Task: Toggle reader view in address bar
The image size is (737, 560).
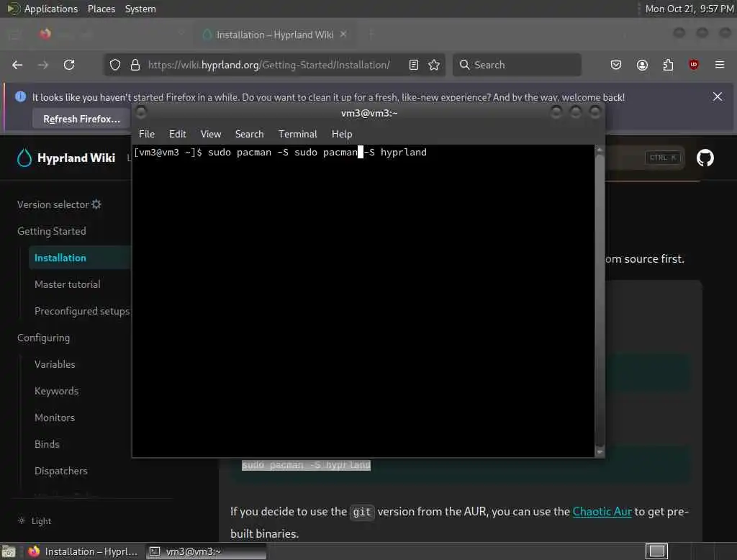Action: click(414, 65)
